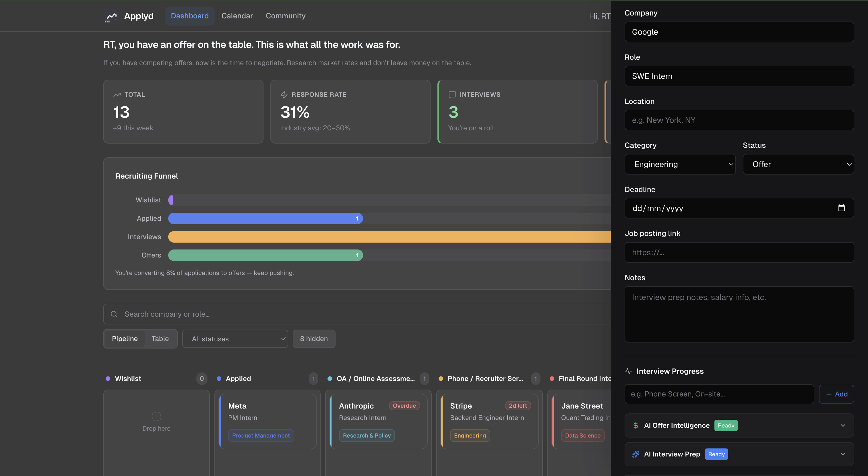This screenshot has width=868, height=476.
Task: Click the Notes text area
Action: click(x=739, y=314)
